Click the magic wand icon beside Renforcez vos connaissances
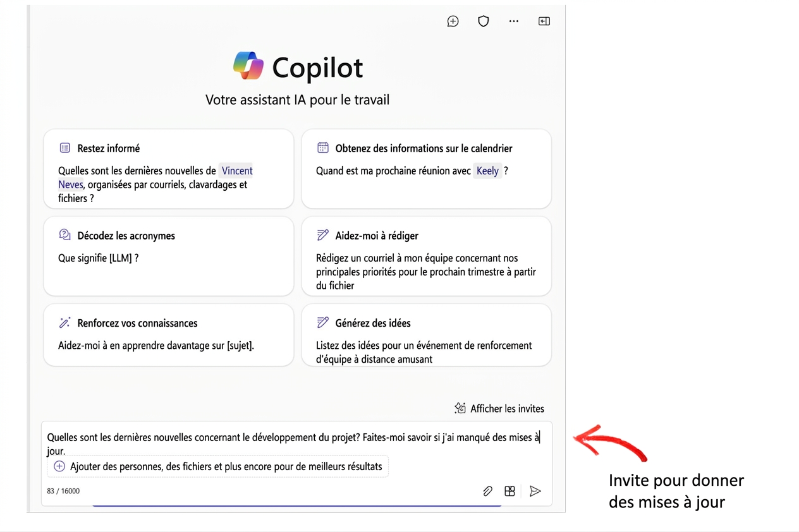This screenshot has height=532, width=799. pos(65,322)
